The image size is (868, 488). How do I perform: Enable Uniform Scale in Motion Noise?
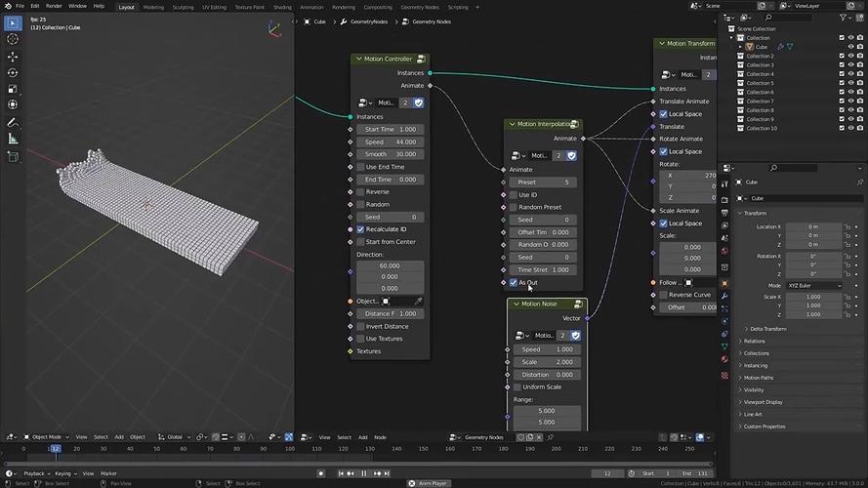point(517,386)
